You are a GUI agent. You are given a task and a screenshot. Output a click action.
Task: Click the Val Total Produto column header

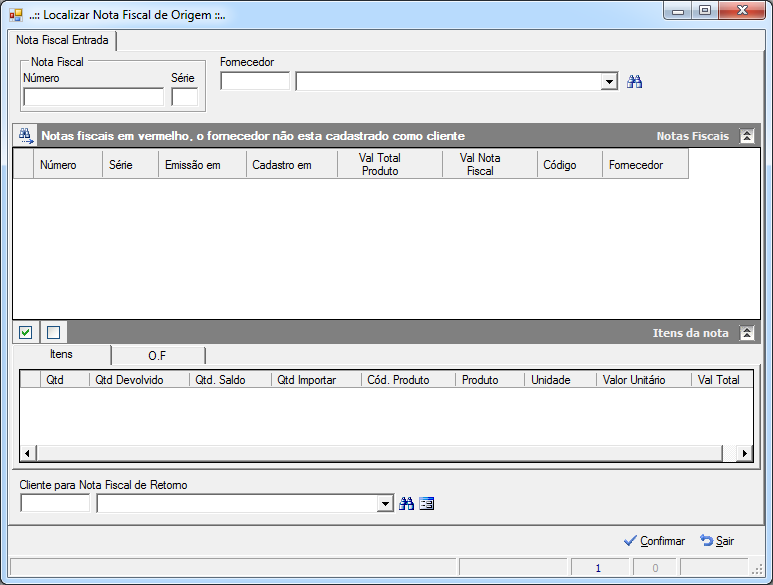(x=390, y=165)
